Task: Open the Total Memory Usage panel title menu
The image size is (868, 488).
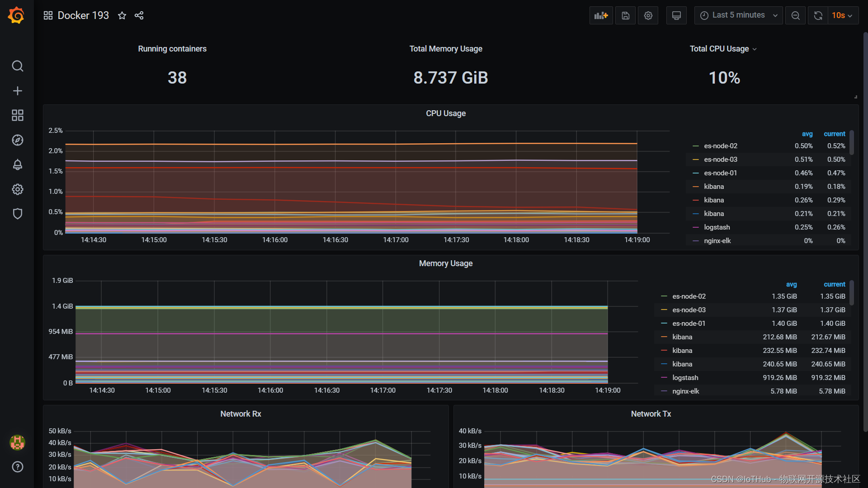Action: 446,49
